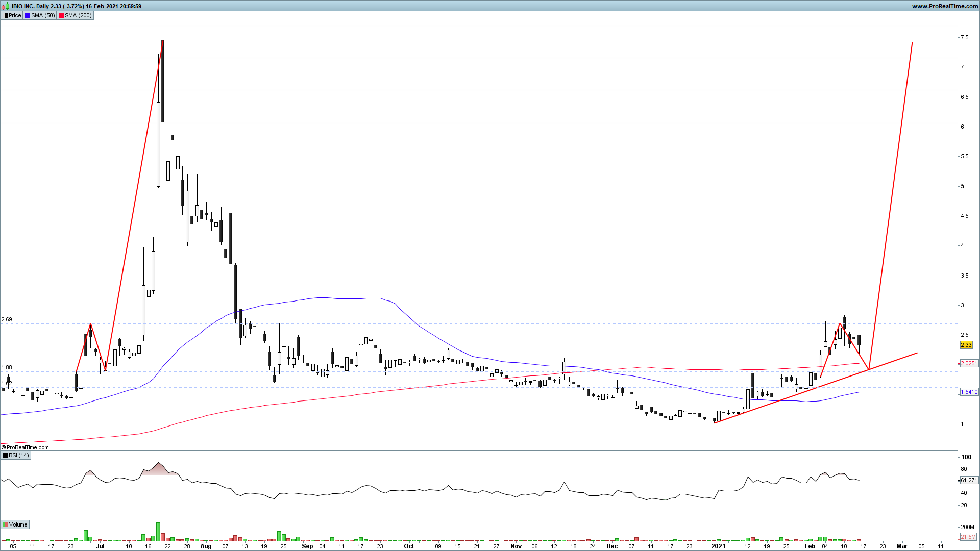Click the 7.5 label on the price axis
Screen dimensions: 980x551
click(964, 38)
